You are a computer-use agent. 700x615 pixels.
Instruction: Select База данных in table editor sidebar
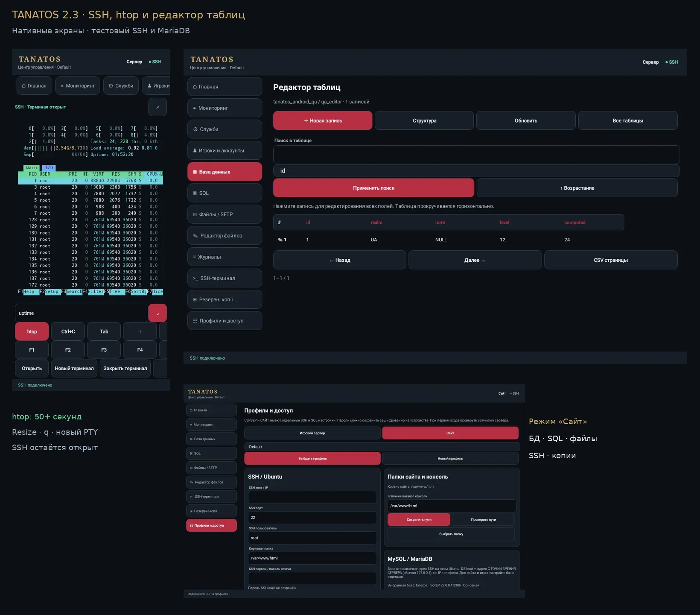(x=225, y=172)
